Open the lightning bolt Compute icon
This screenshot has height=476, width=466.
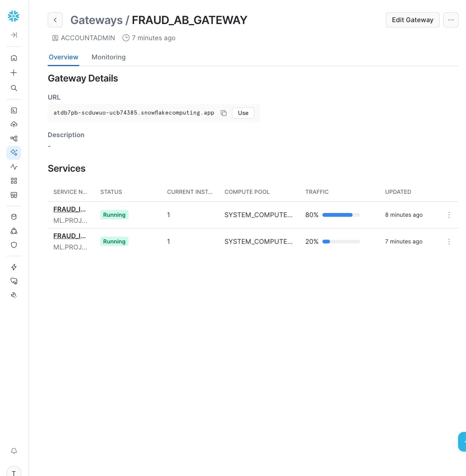[x=14, y=267]
